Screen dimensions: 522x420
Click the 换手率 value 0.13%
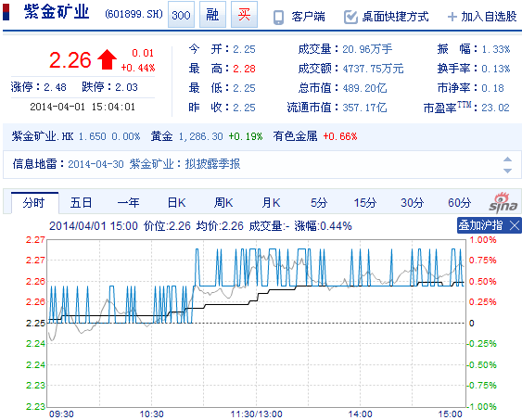click(x=496, y=69)
